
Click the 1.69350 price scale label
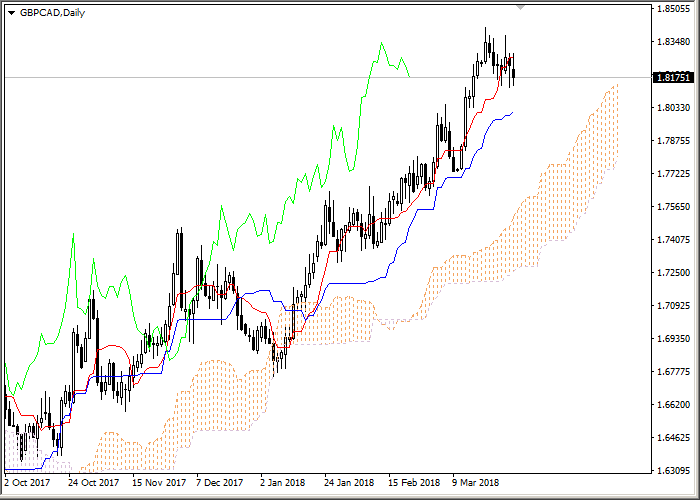point(674,338)
